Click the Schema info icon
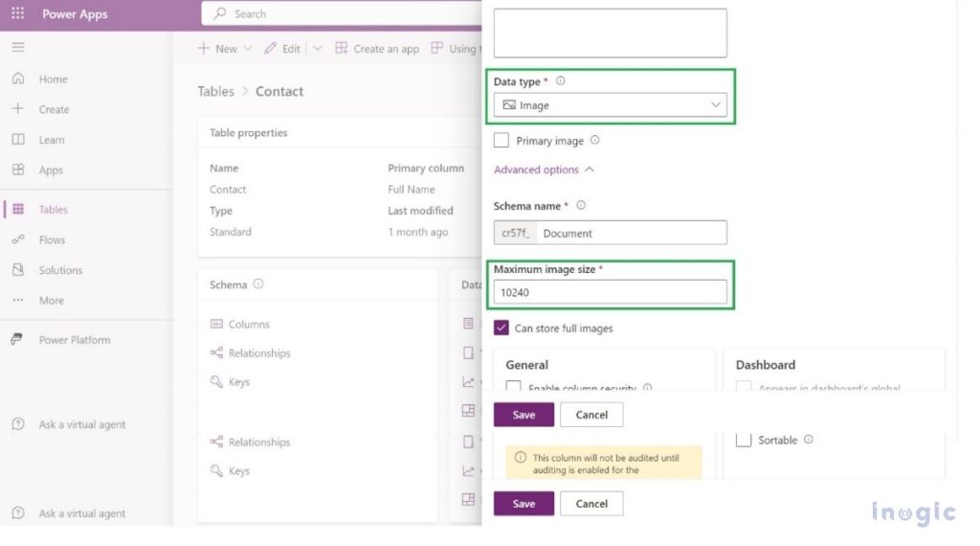The width and height of the screenshot is (980, 546). pos(258,284)
